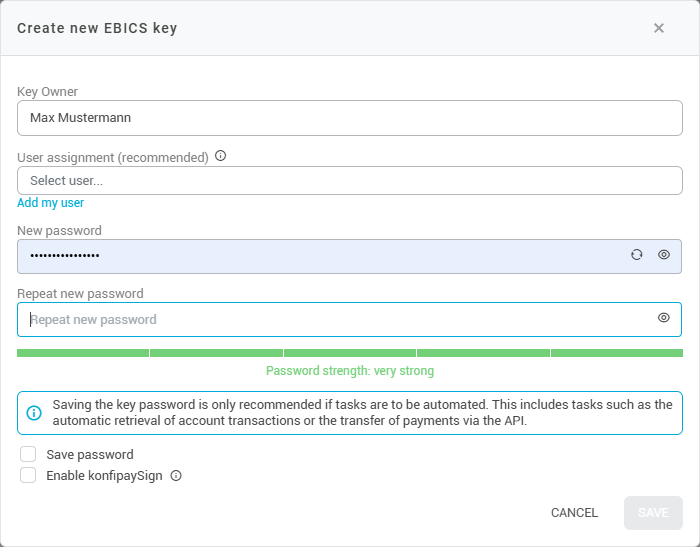Viewport: 700px width, 547px height.
Task: Focus the Key Owner field with Max Mustermann
Action: coord(349,118)
